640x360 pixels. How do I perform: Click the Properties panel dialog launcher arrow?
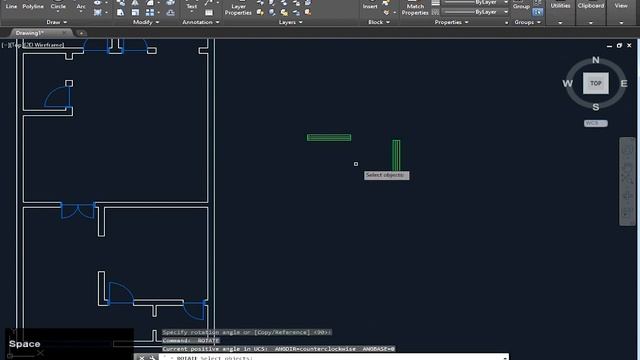click(507, 23)
